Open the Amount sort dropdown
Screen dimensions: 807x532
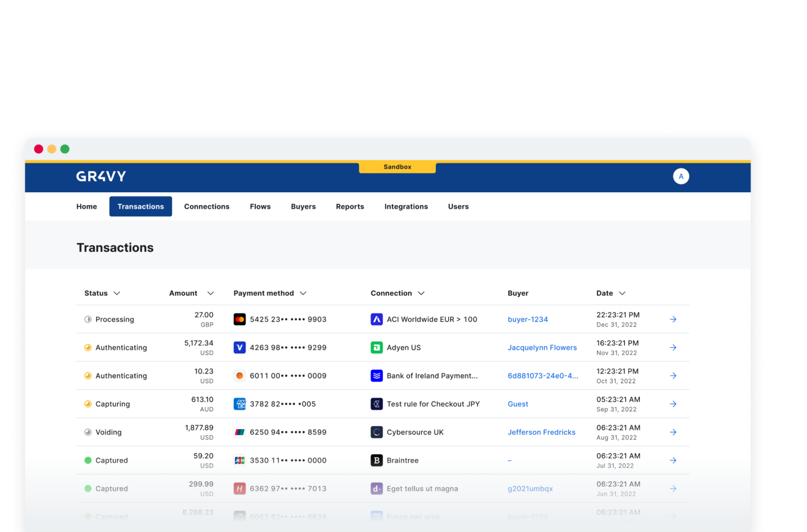(210, 293)
